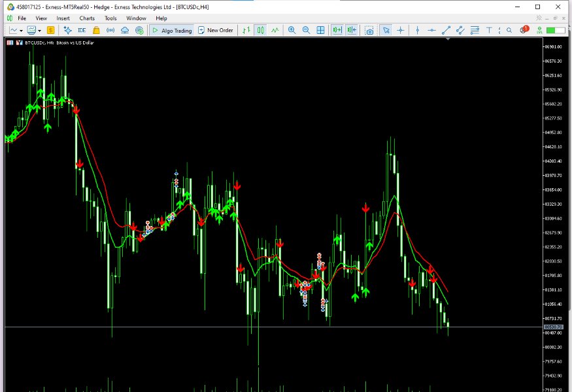This screenshot has width=572, height=392.
Task: Open the Market shopping bag icon
Action: 96,30
